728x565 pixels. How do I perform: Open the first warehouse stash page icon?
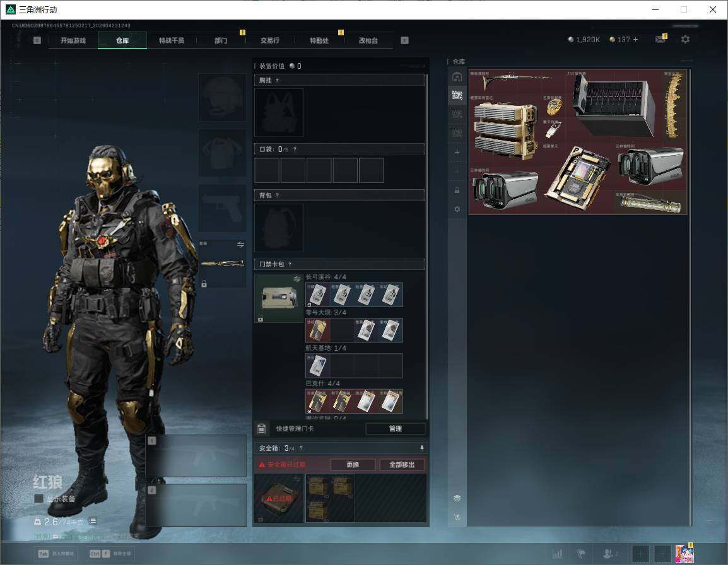pyautogui.click(x=457, y=77)
